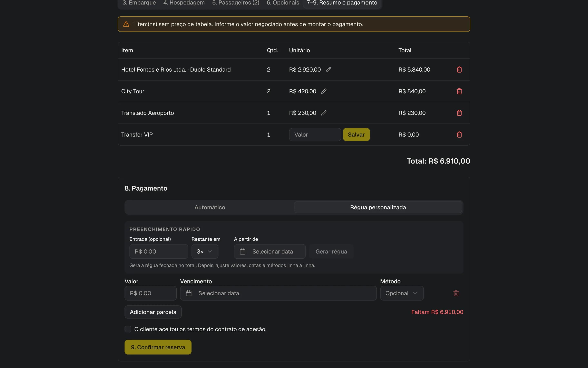Save the Transfer VIP value

pyautogui.click(x=356, y=135)
